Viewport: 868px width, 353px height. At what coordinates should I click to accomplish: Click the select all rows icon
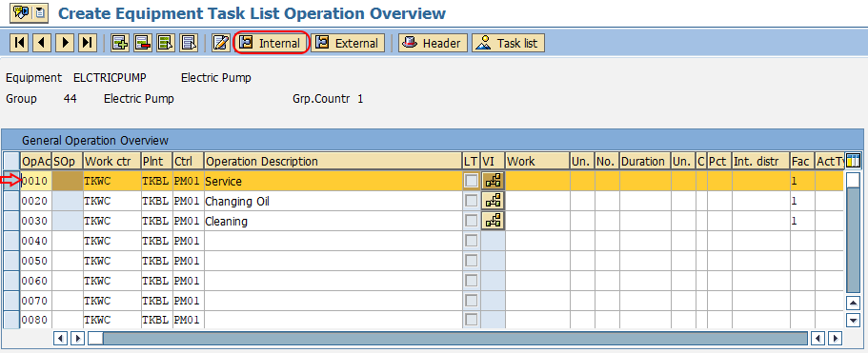click(166, 43)
